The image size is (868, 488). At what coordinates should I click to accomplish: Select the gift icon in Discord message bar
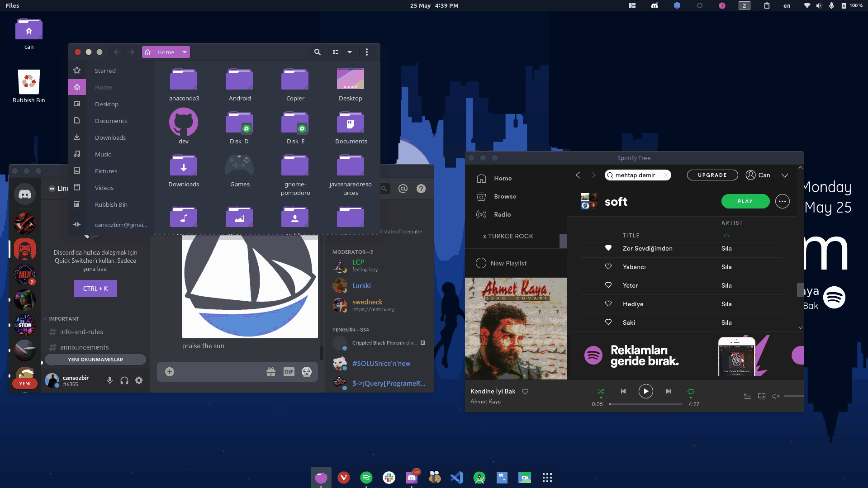coord(271,371)
